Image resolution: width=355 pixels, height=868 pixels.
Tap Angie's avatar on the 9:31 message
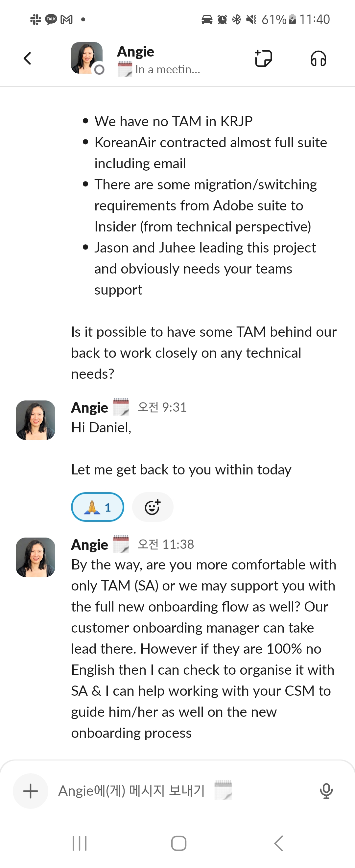coord(35,420)
